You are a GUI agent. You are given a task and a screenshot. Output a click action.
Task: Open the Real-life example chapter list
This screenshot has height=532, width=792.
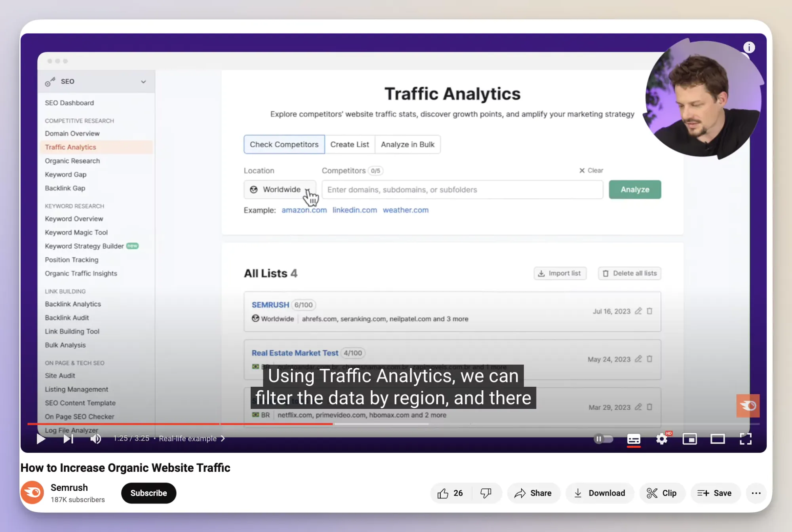pos(192,439)
